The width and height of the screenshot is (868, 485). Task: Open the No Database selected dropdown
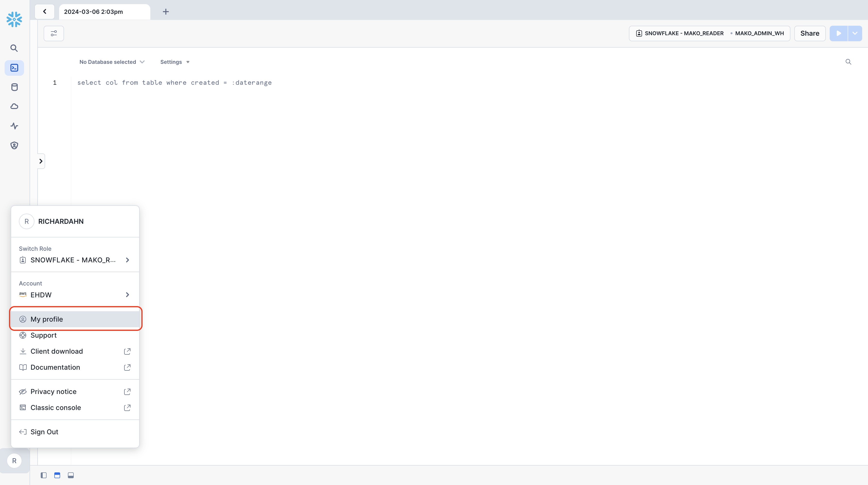tap(112, 62)
